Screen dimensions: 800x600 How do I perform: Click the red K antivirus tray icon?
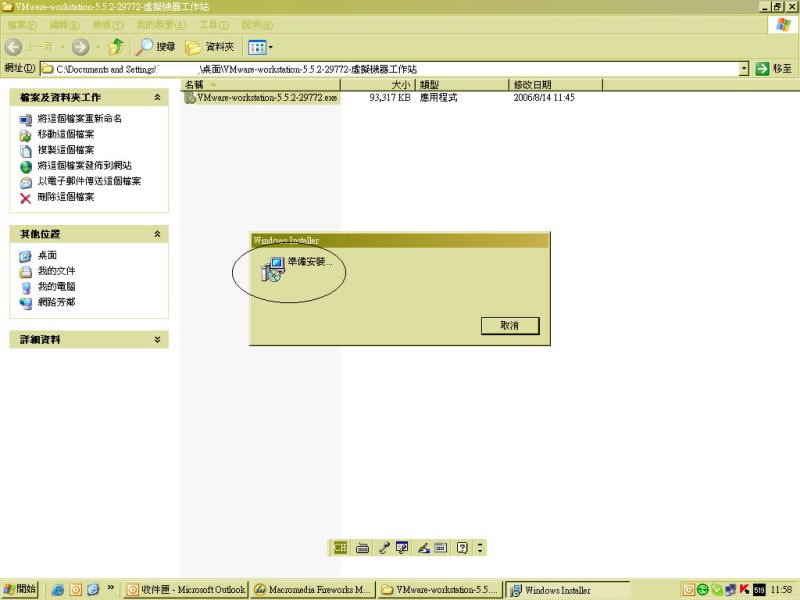744,590
